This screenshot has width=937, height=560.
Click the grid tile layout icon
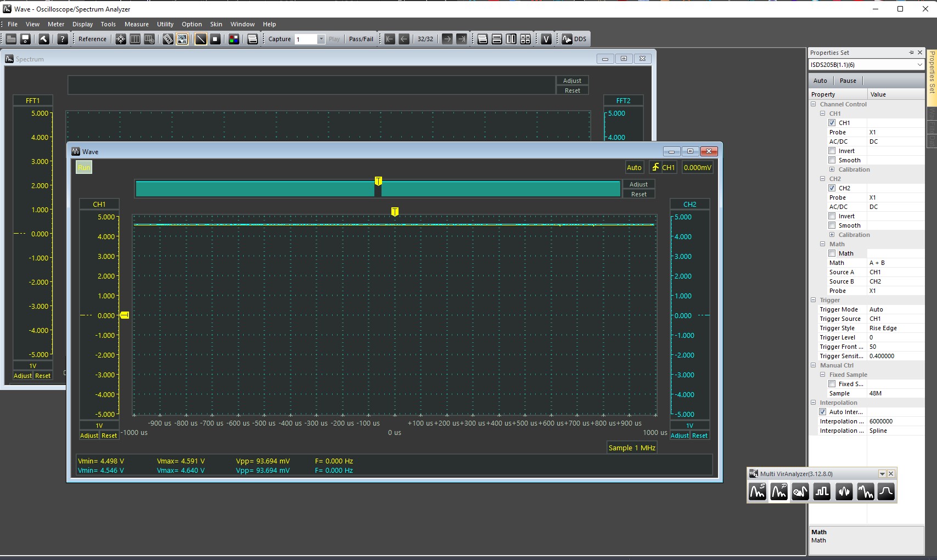(525, 39)
